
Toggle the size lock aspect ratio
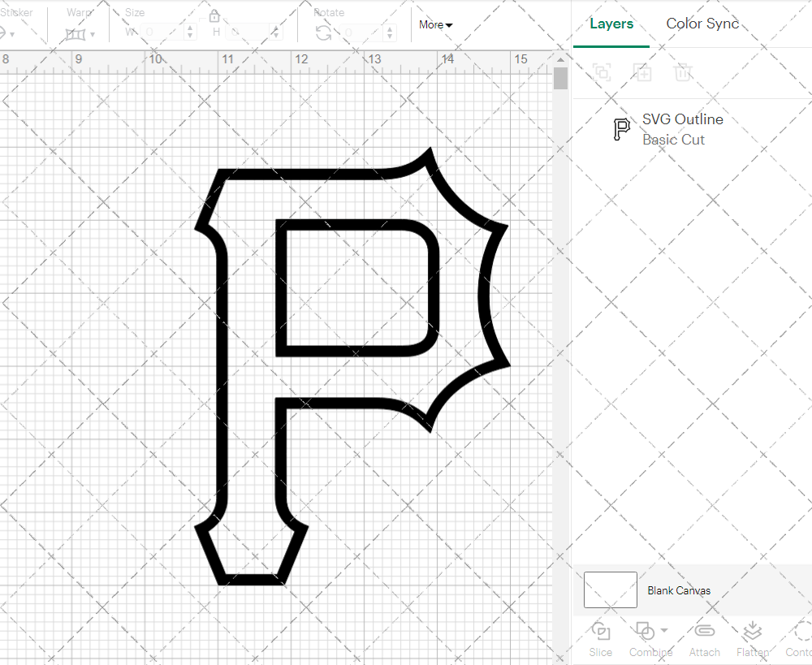tap(214, 16)
